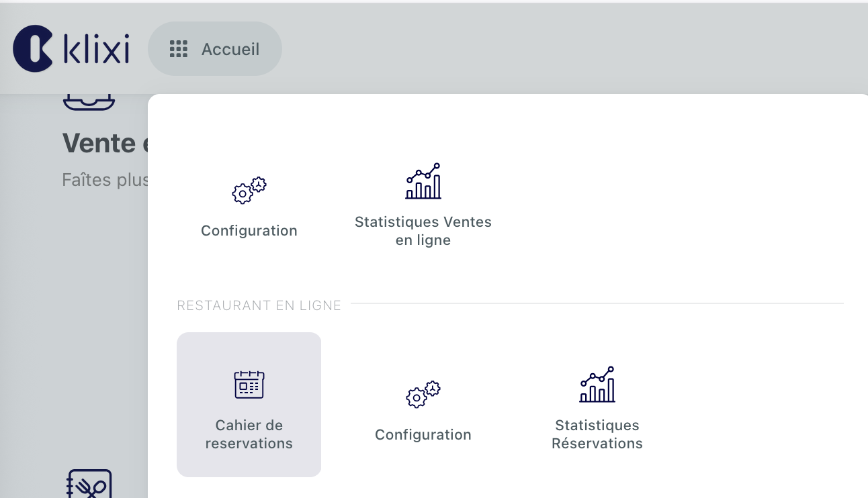868x498 pixels.
Task: Open Statistiques Ventes en ligne text label
Action: point(423,231)
